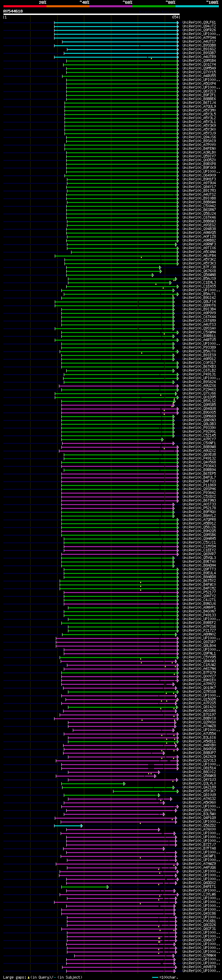Select label UniRef100_P49131

pyautogui.click(x=199, y=374)
